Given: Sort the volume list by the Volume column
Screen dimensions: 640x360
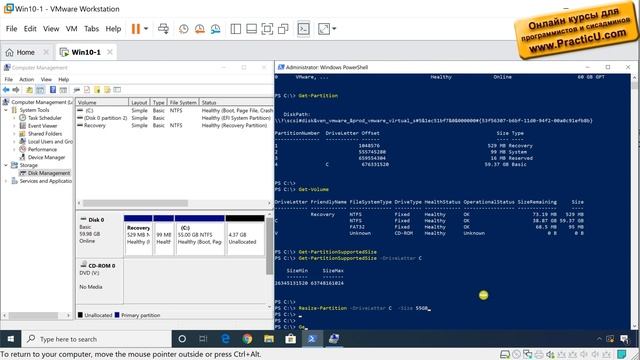Looking at the screenshot, I should (x=102, y=102).
